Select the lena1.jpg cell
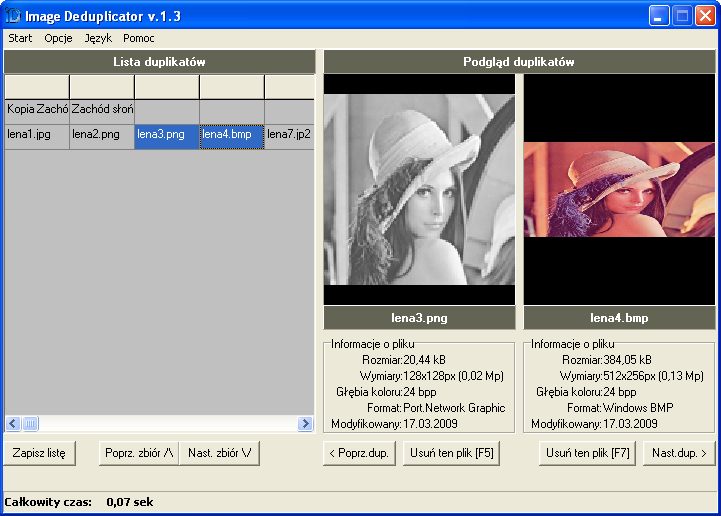 point(37,136)
